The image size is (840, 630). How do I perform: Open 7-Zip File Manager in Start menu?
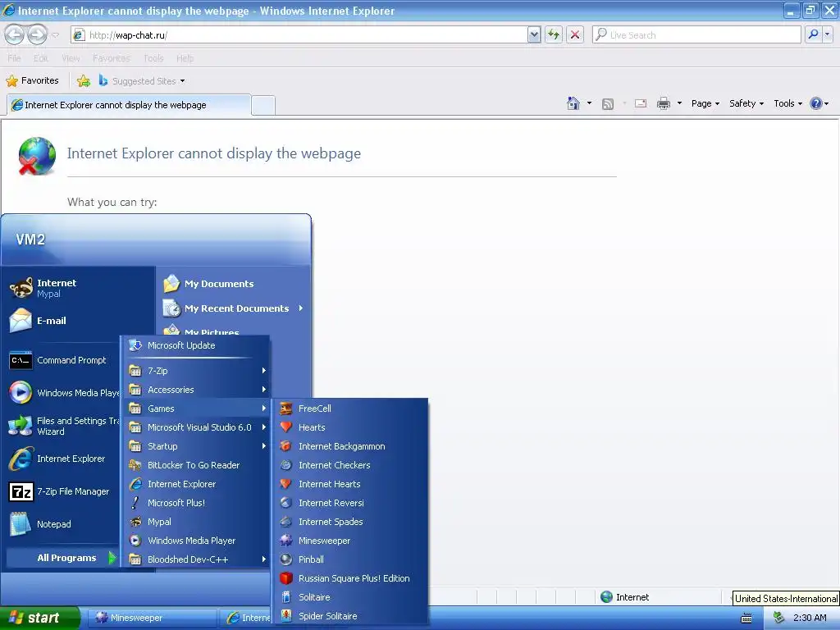63,491
